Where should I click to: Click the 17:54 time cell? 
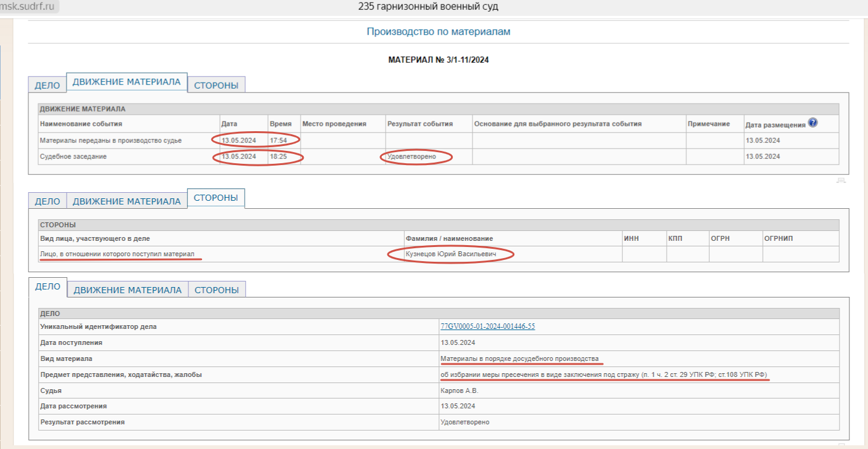278,140
